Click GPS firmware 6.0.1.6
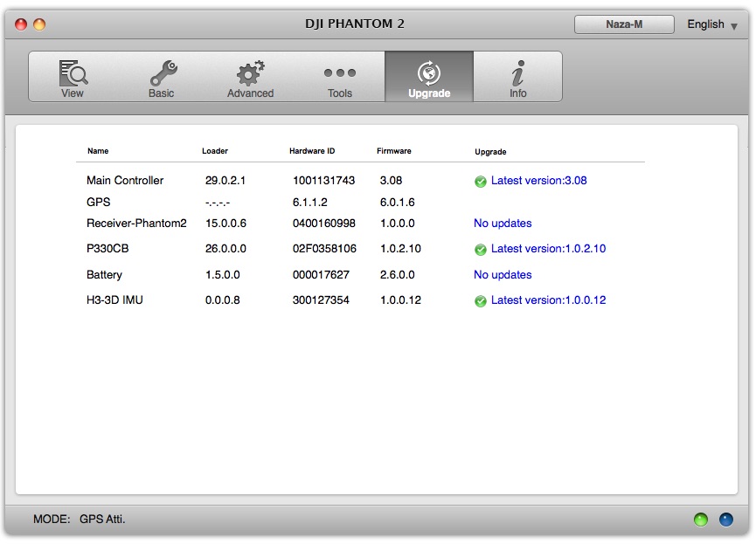Screen dimensions: 756x544 click(398, 203)
